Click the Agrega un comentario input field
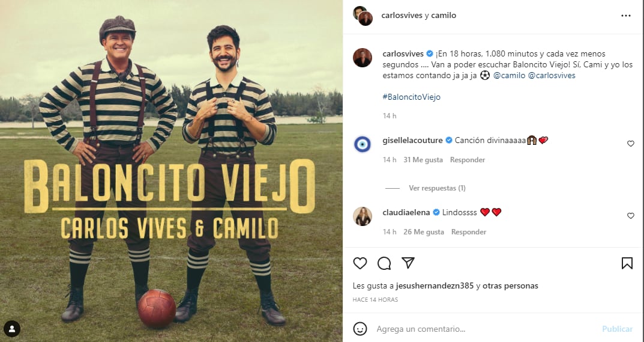Screen dimensions: 644x342 tap(484, 329)
